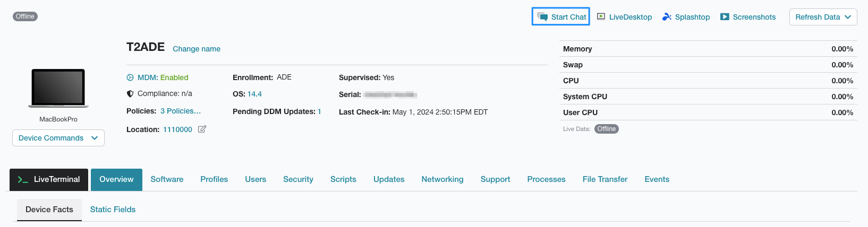868x227 pixels.
Task: Expand the Refresh Data dropdown
Action: (x=823, y=17)
